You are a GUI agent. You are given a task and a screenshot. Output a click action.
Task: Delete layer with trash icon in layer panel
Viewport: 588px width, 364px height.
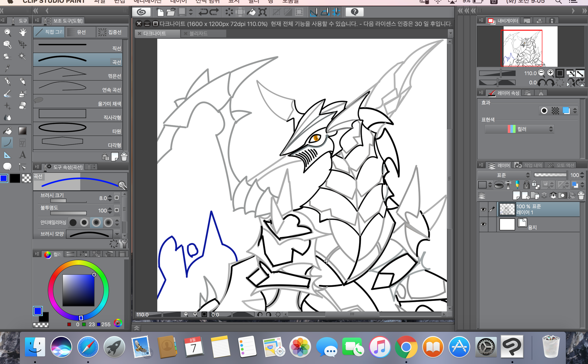pos(581,196)
